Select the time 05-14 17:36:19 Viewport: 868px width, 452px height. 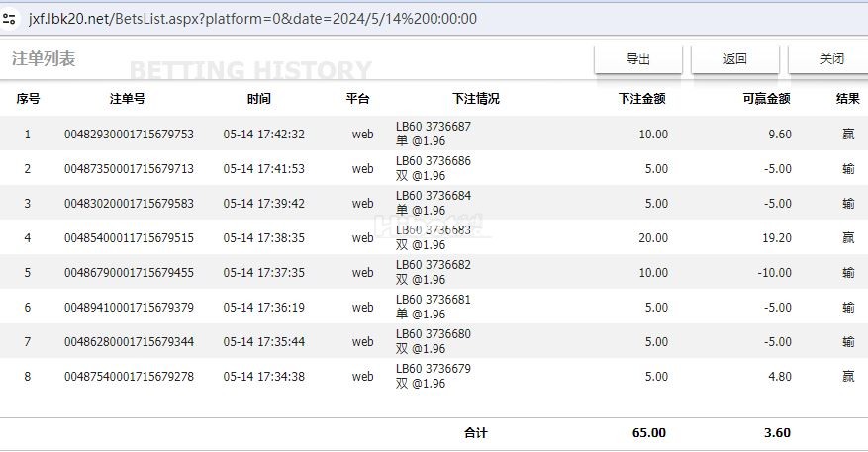(x=264, y=307)
